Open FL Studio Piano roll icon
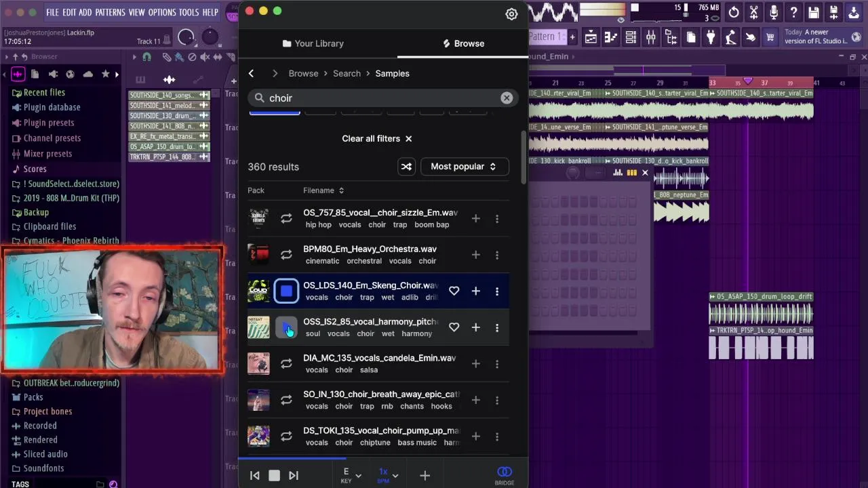This screenshot has height=488, width=868. 611,38
